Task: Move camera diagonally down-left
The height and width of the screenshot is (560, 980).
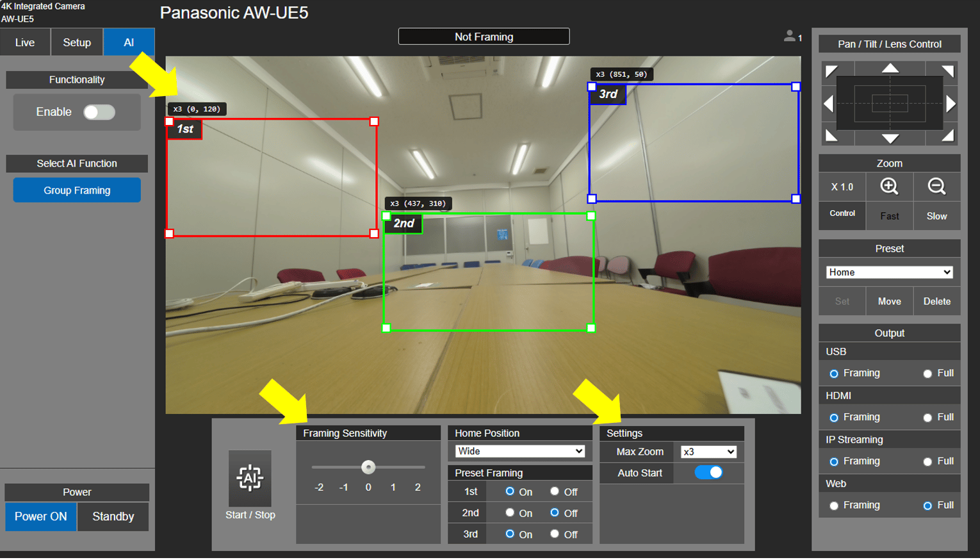Action: point(831,135)
